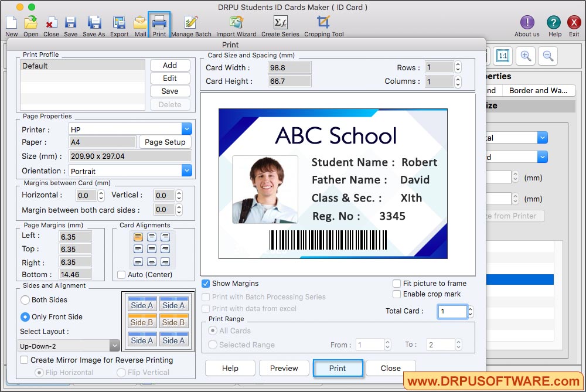Enable crop mark option
Image resolution: width=586 pixels, height=392 pixels.
coord(398,294)
